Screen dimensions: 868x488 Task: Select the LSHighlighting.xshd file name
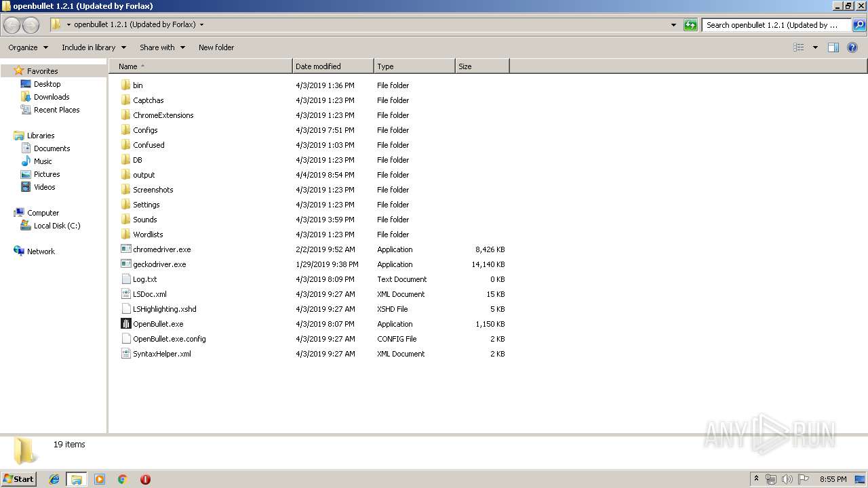(165, 309)
